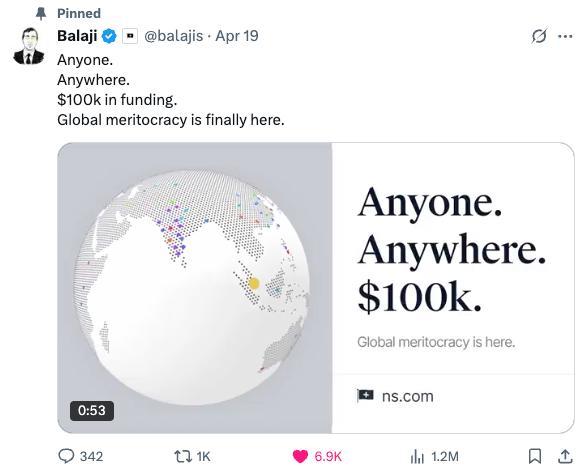Click the flag affiliation badge beside Balaji

pos(130,36)
